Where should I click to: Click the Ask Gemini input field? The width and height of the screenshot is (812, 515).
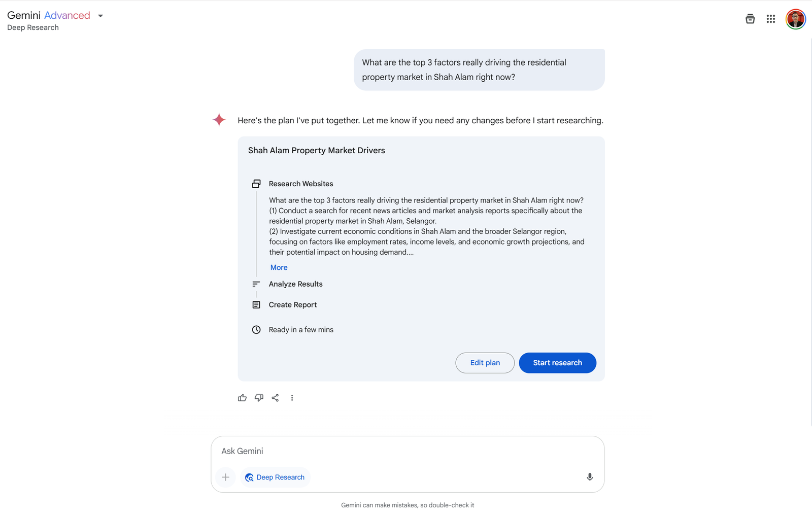click(x=408, y=451)
